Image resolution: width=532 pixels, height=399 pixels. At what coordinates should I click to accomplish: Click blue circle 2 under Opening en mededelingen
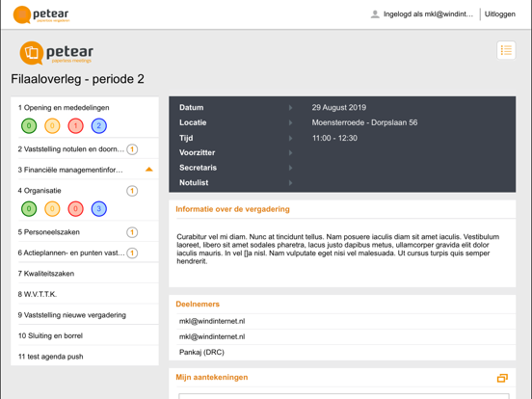click(x=99, y=126)
